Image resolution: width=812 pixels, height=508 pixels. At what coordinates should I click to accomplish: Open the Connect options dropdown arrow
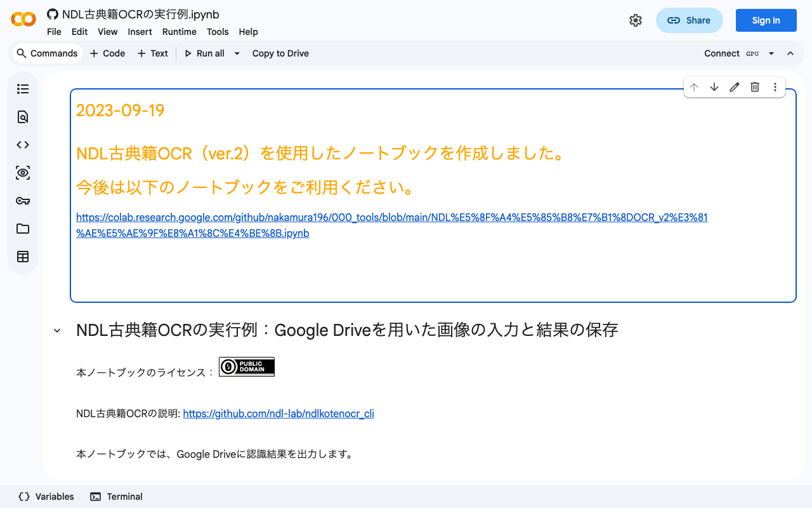771,53
